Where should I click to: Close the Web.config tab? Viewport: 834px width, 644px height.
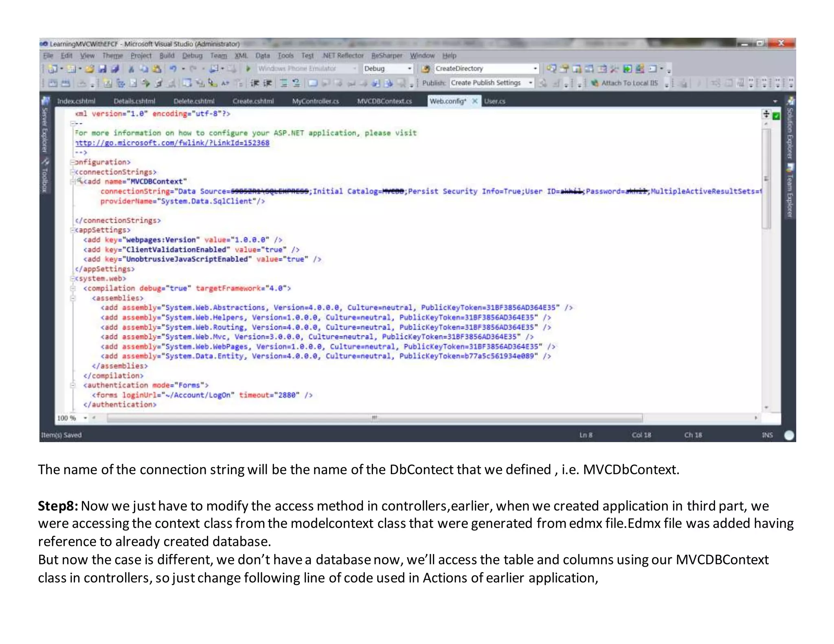coord(475,101)
